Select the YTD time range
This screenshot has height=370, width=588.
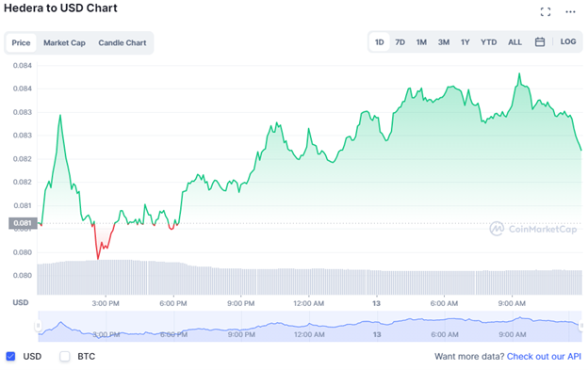pos(489,42)
